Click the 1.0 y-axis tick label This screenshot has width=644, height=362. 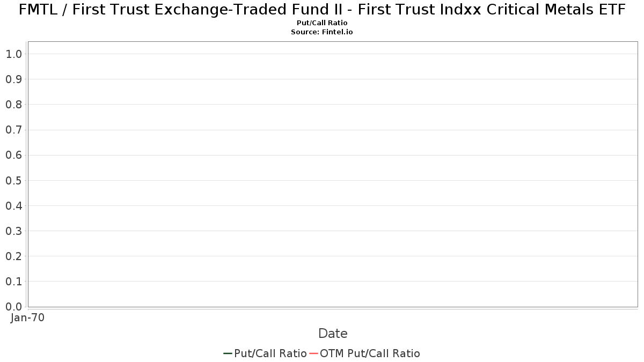13,54
